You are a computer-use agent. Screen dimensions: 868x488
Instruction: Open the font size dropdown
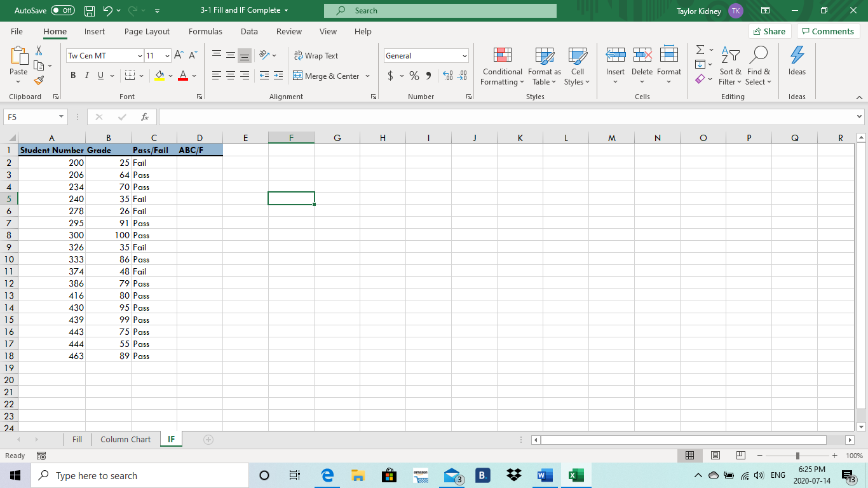pyautogui.click(x=167, y=56)
